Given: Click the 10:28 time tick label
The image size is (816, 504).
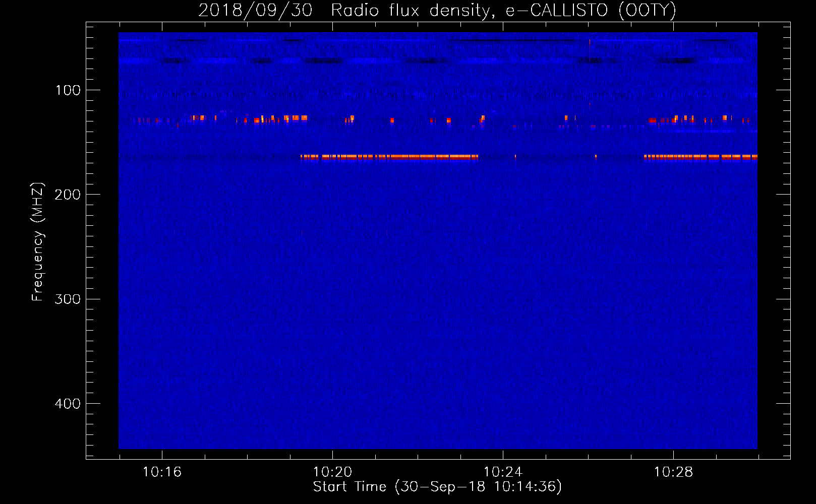Looking at the screenshot, I should 673,472.
